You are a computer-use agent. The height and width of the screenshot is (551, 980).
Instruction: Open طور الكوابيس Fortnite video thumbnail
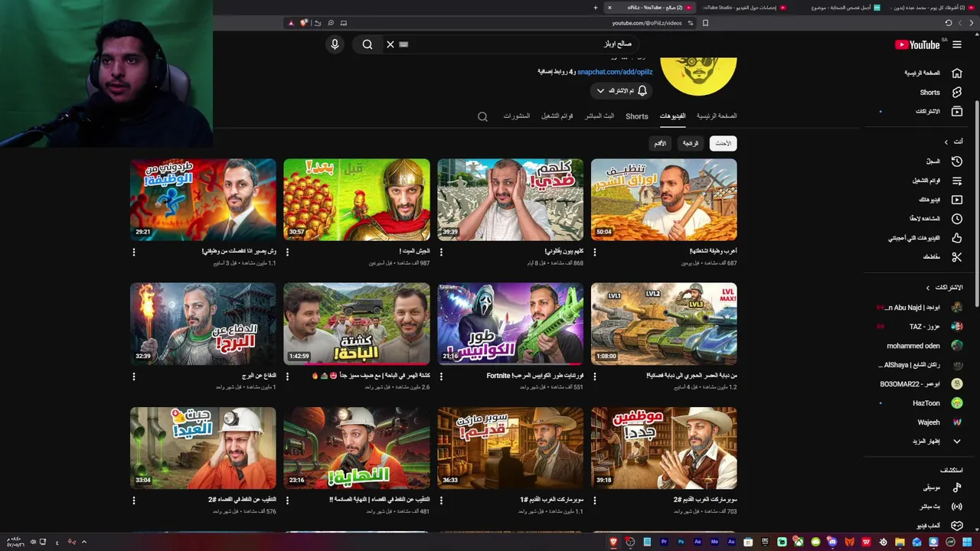(x=510, y=324)
